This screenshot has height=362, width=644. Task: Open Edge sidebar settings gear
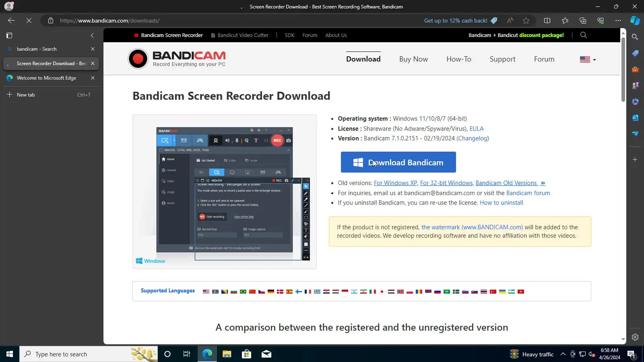tap(635, 337)
